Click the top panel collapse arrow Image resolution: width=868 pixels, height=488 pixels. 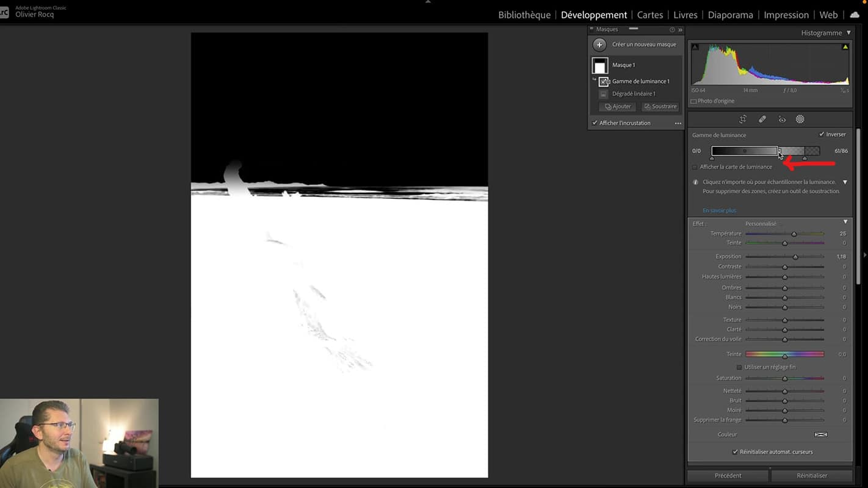tap(428, 2)
